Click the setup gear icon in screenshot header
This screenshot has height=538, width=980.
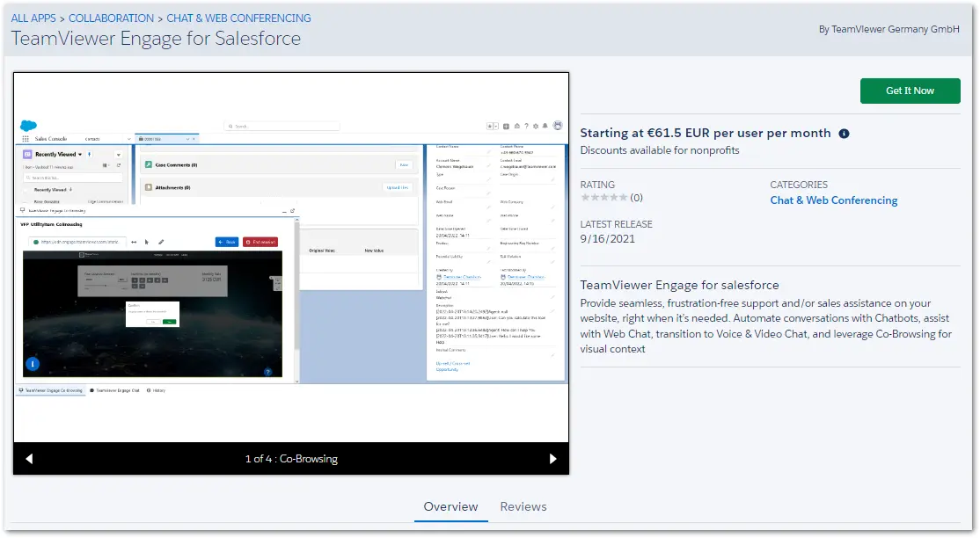click(536, 127)
